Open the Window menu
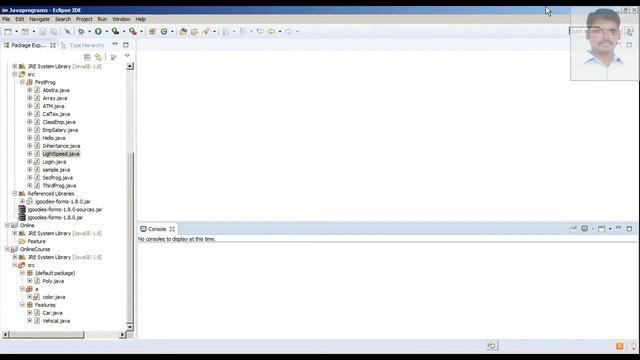Screen dimensions: 640x360 [x=121, y=19]
